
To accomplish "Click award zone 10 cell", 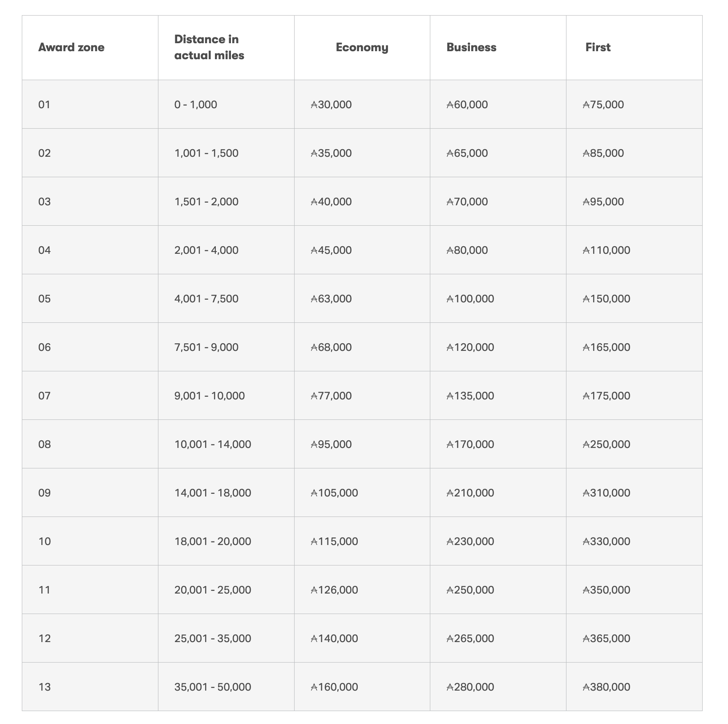I will point(90,541).
